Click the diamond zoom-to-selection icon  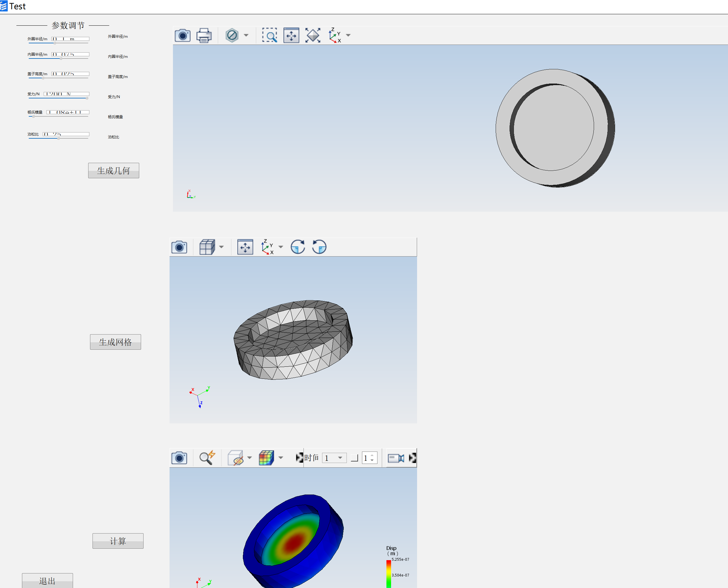pyautogui.click(x=313, y=35)
